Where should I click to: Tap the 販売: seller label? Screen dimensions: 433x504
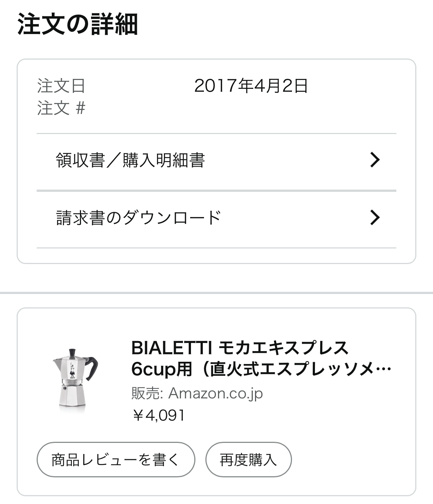(147, 393)
